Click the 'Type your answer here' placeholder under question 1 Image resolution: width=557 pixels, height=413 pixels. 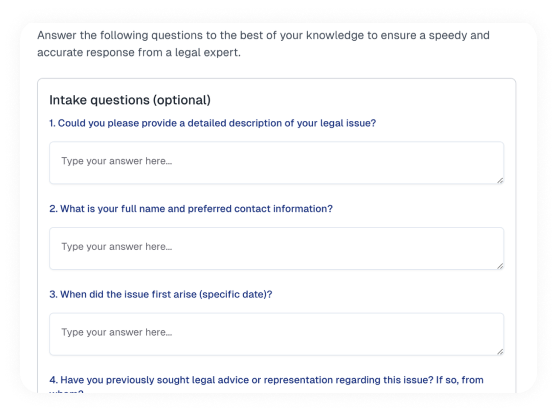click(117, 161)
